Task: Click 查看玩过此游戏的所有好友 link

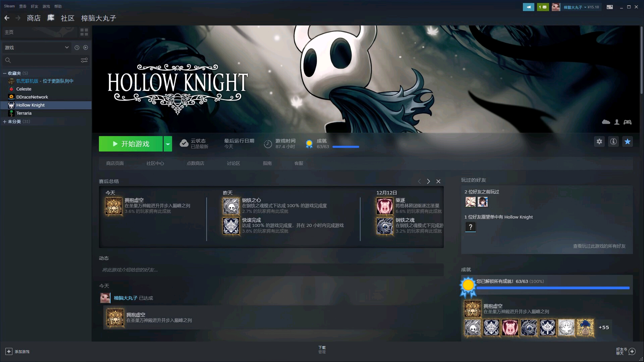Action: coord(599,246)
